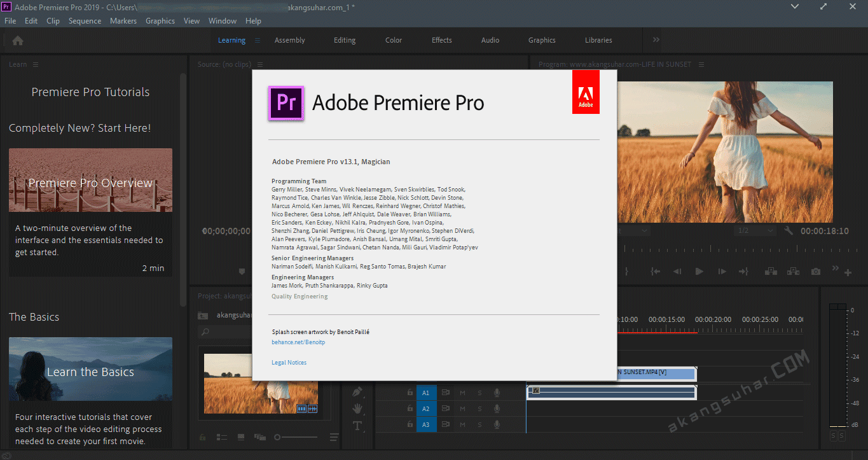The width and height of the screenshot is (868, 460).
Task: Go to Out point in Program monitor
Action: (x=743, y=272)
